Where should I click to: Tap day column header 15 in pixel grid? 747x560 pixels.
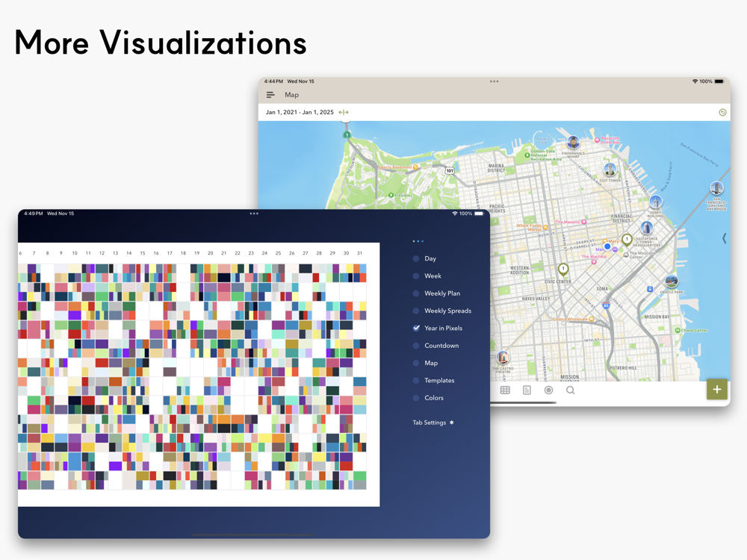coord(143,253)
